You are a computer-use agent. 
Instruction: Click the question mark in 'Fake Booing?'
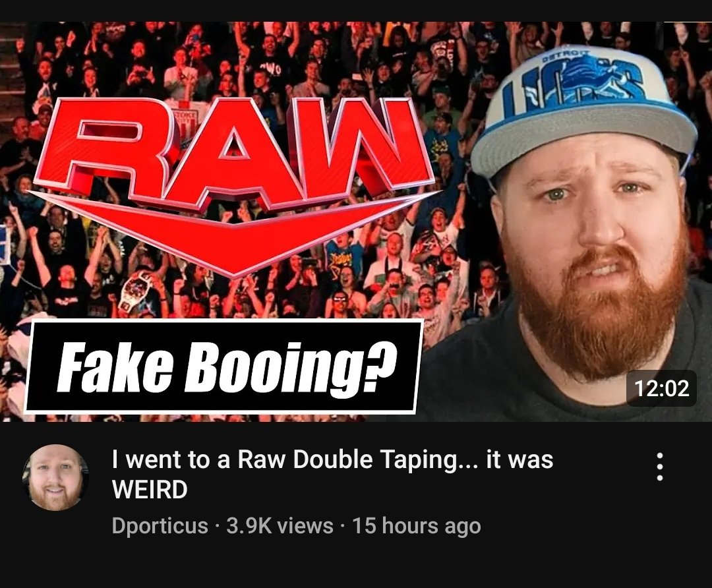(382, 363)
